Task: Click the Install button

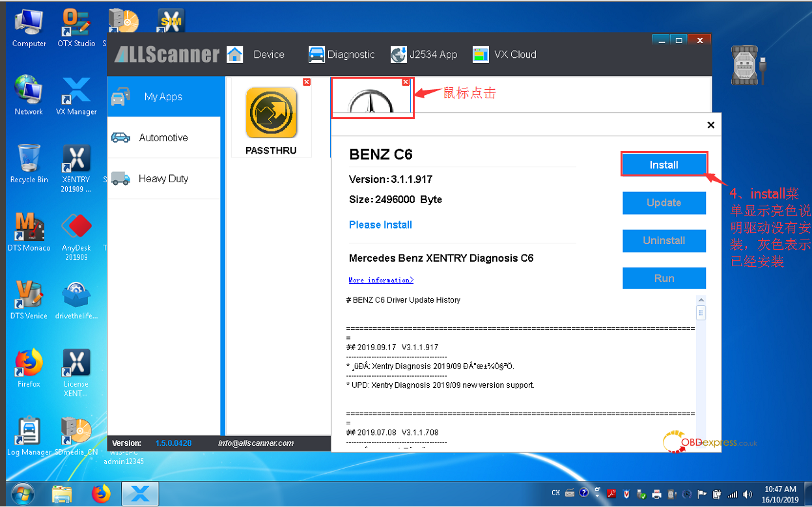Action: pos(664,165)
